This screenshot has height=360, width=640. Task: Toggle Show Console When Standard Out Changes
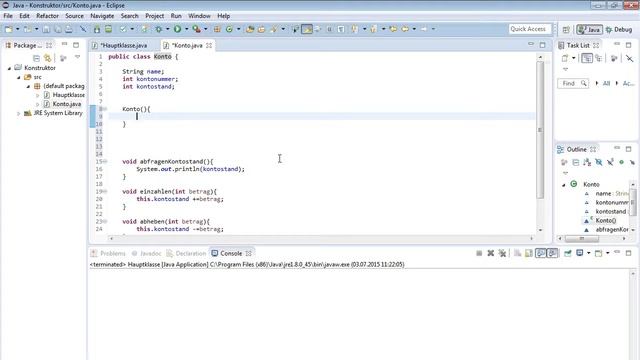540,253
